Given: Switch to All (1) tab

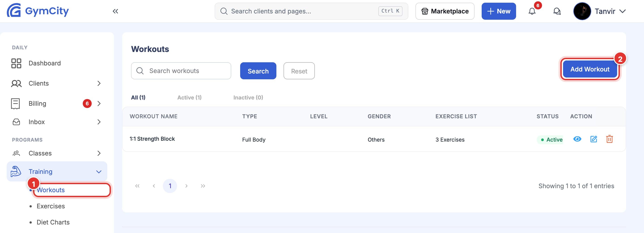Looking at the screenshot, I should (x=138, y=97).
